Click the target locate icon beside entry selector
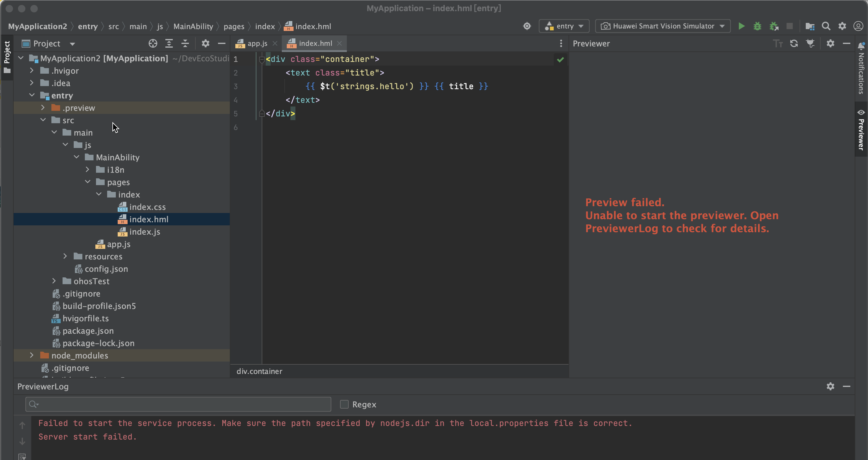This screenshot has width=868, height=460. [527, 26]
